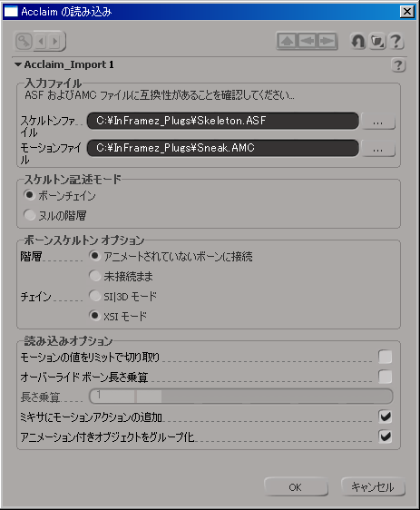Collapse the Acclaim_Import 1 section

(x=18, y=64)
